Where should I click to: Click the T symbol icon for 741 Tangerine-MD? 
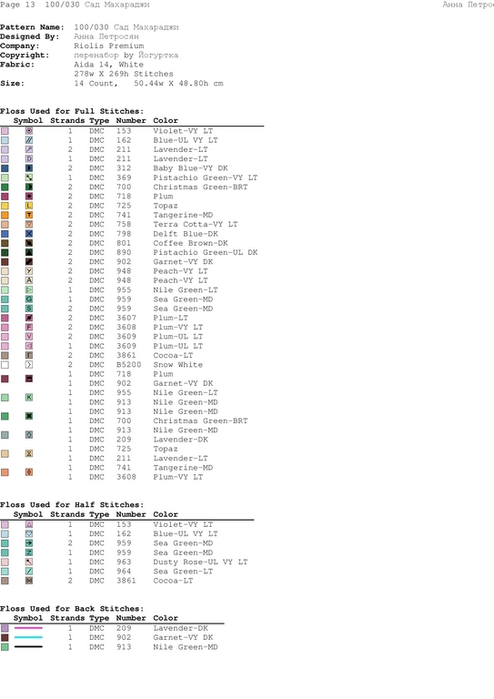[29, 215]
